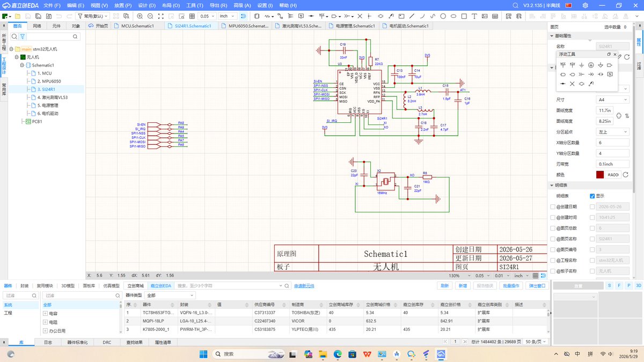Open the A4 paper size dropdown
The image size is (644, 362).
pyautogui.click(x=613, y=100)
